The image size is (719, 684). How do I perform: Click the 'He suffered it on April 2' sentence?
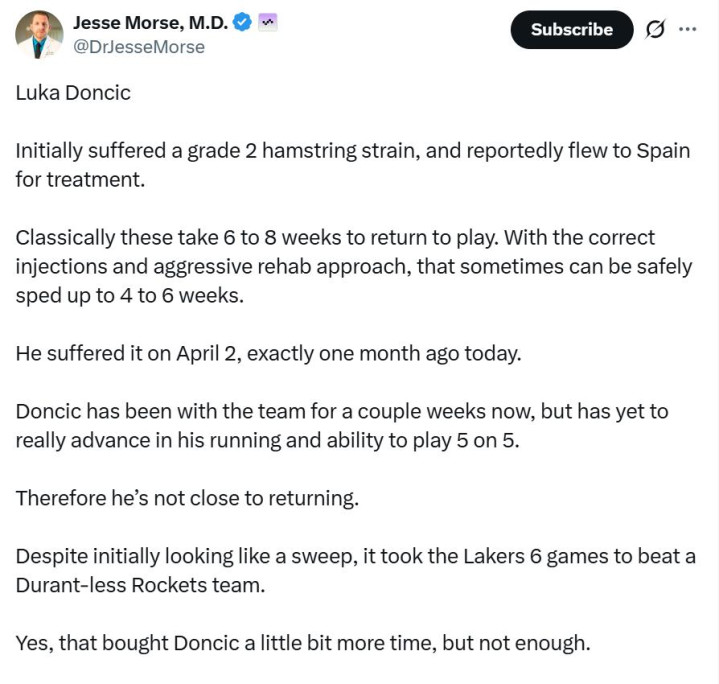[268, 353]
